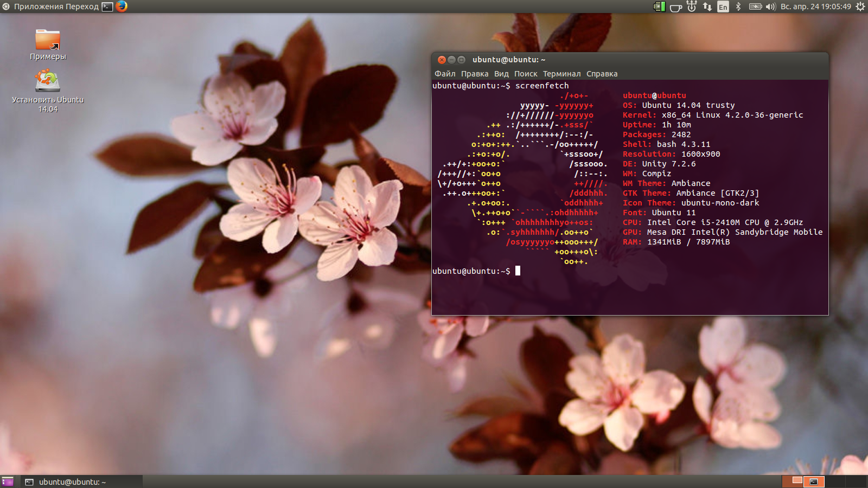Click the hardware monitor chip indicator
The height and width of the screenshot is (488, 868).
click(x=659, y=7)
